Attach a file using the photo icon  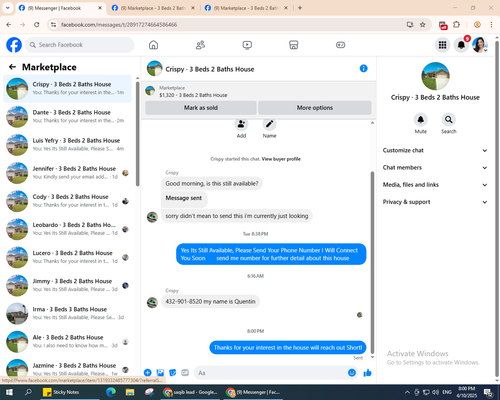click(160, 373)
